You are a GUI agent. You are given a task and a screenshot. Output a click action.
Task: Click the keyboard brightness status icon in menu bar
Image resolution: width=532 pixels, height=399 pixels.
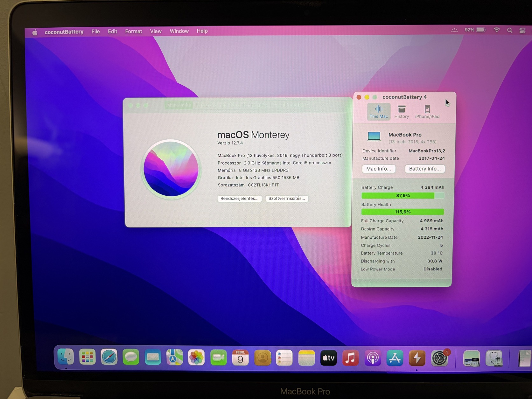click(x=454, y=30)
